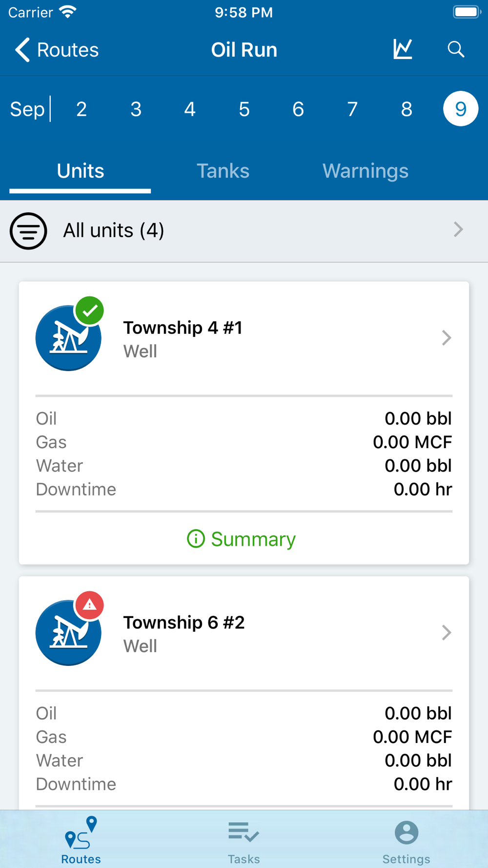The height and width of the screenshot is (868, 488).
Task: Tap the filter icon beside All units
Action: 28,231
